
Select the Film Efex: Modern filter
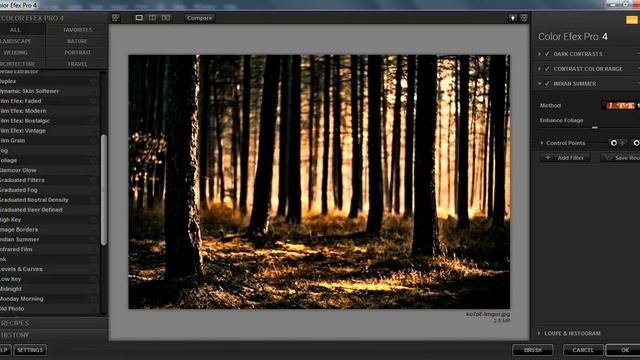49,111
